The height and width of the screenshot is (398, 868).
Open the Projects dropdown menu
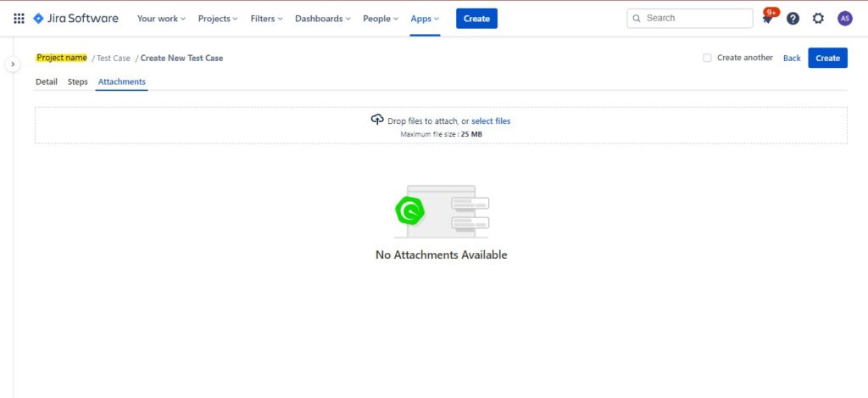[x=218, y=19]
